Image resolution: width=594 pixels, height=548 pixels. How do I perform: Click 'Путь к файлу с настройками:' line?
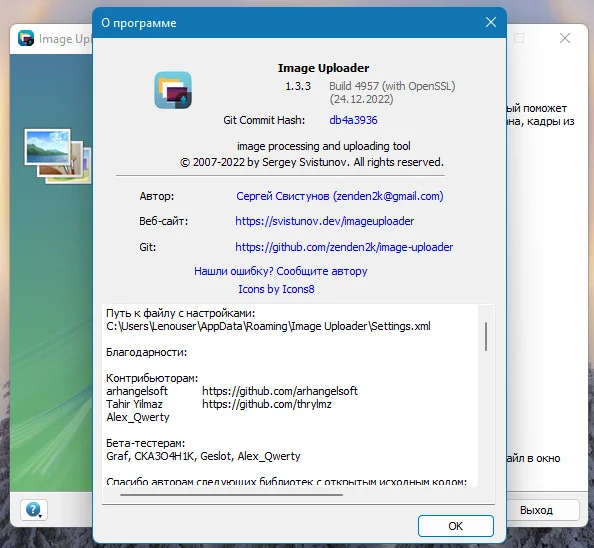click(x=181, y=313)
